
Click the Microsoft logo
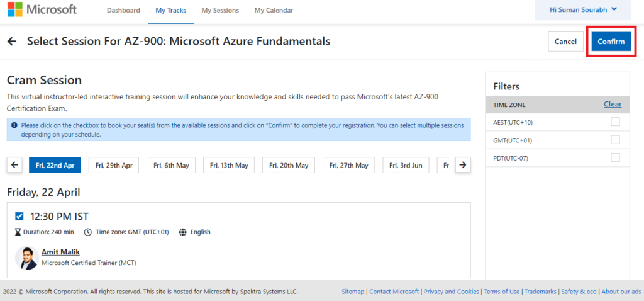pos(42,9)
